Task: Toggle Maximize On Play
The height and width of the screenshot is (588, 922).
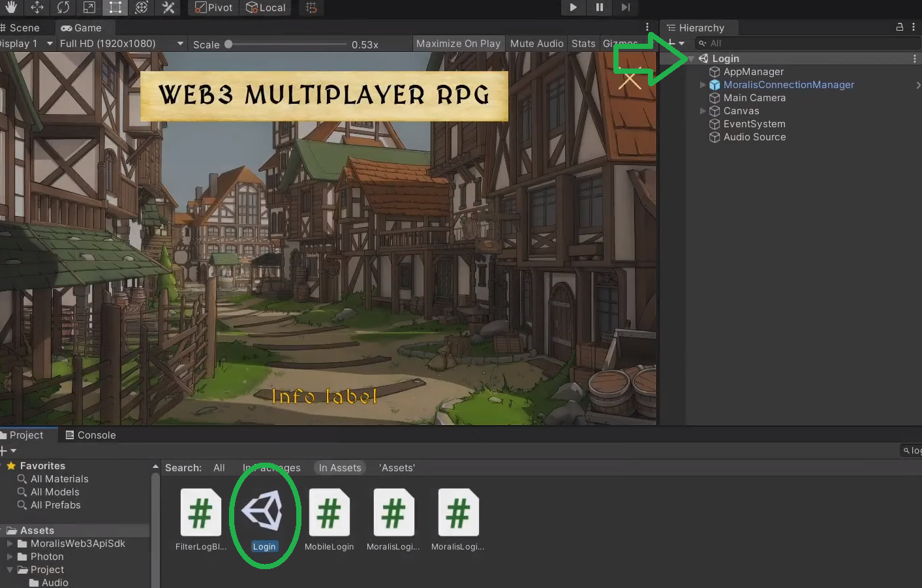Action: (x=458, y=44)
